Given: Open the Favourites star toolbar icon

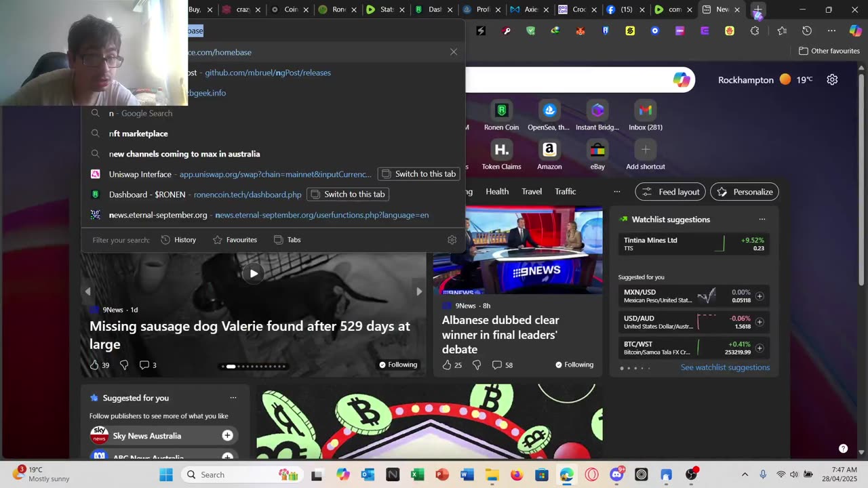Looking at the screenshot, I should [x=782, y=30].
